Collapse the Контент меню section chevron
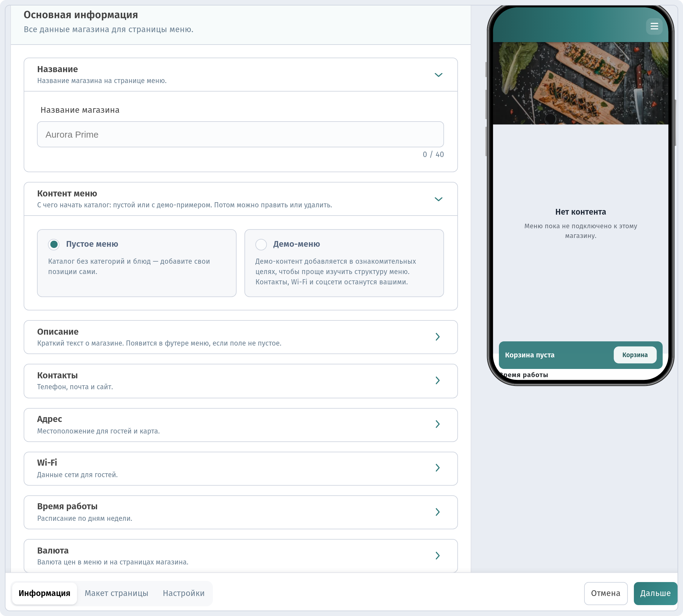The width and height of the screenshot is (683, 616). (x=438, y=199)
